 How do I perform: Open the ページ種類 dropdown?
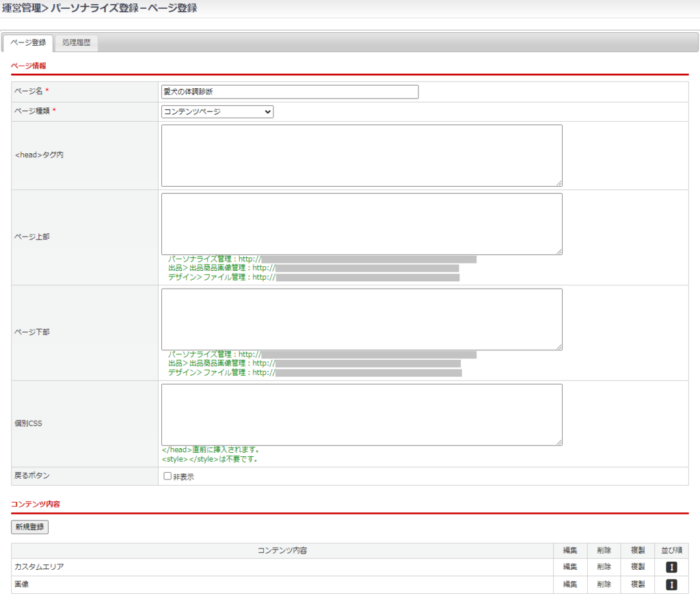coord(217,112)
